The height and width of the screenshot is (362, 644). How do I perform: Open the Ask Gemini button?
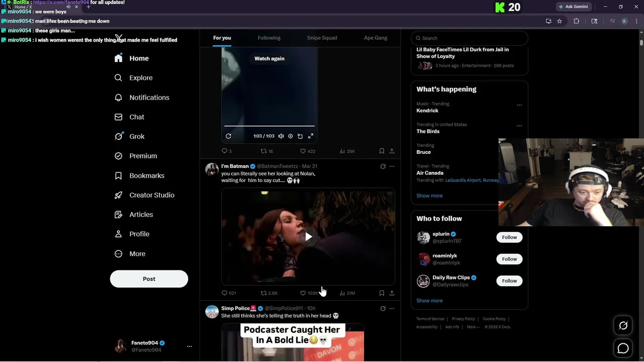tap(574, 7)
